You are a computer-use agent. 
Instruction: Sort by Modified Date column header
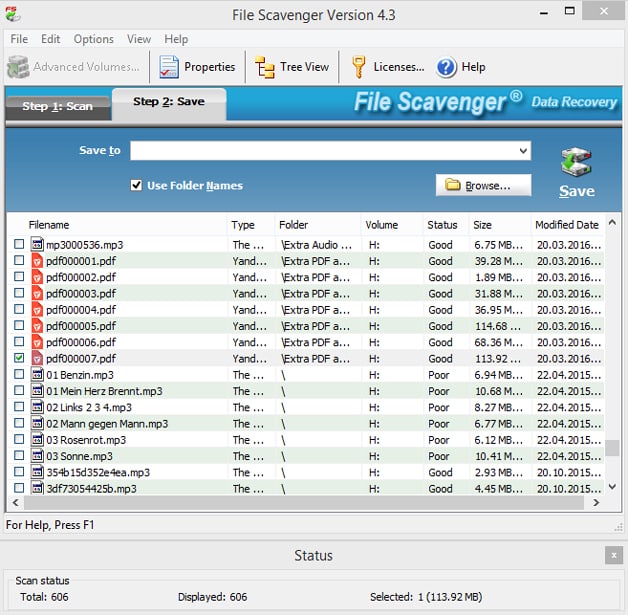click(567, 225)
